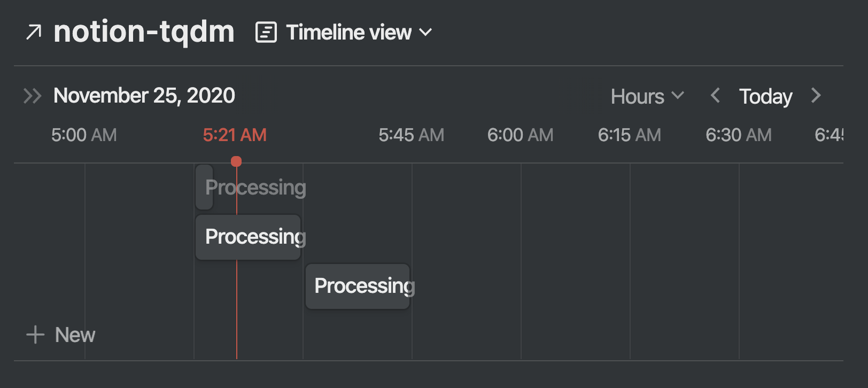Click the chevron next to Hours
868x388 pixels.
pos(678,96)
